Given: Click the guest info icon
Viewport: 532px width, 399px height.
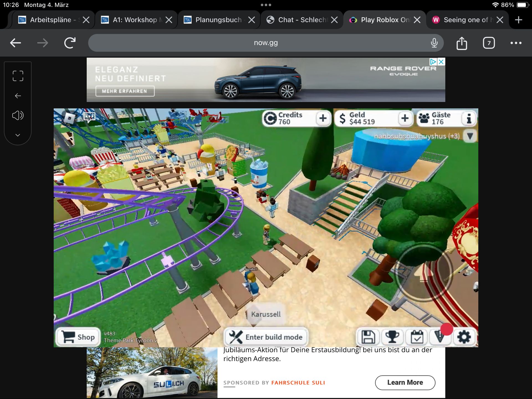Looking at the screenshot, I should pos(469,118).
